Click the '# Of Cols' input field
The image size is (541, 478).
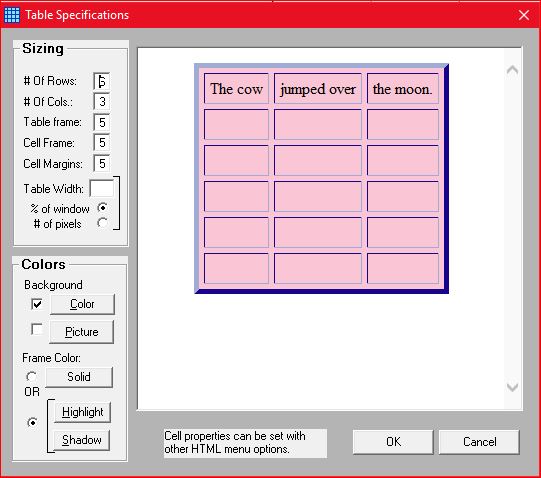(101, 102)
